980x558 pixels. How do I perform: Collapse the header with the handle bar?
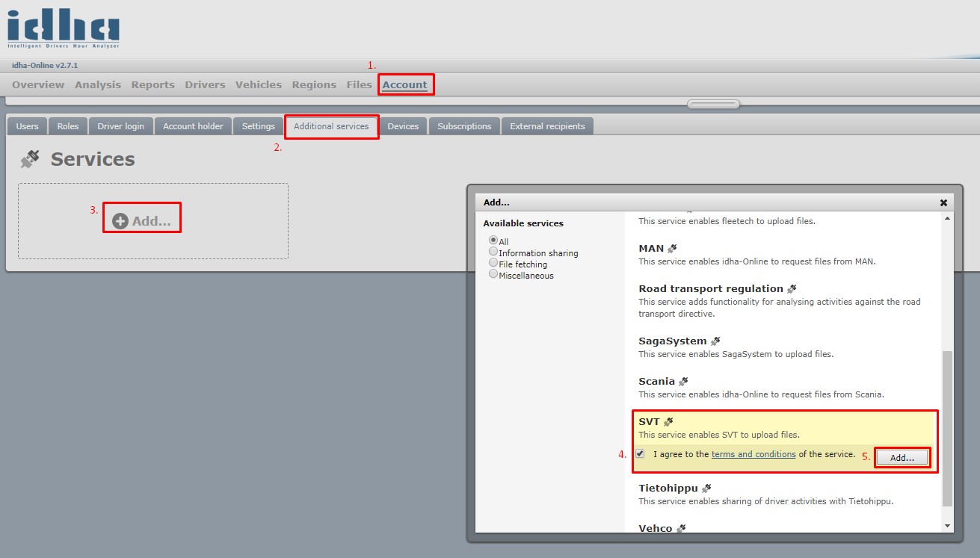[714, 105]
